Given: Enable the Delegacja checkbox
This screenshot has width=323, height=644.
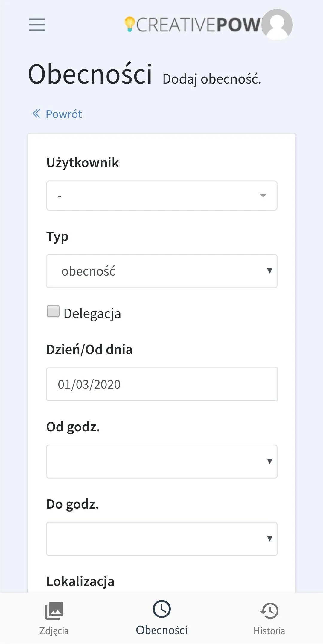Looking at the screenshot, I should [53, 311].
